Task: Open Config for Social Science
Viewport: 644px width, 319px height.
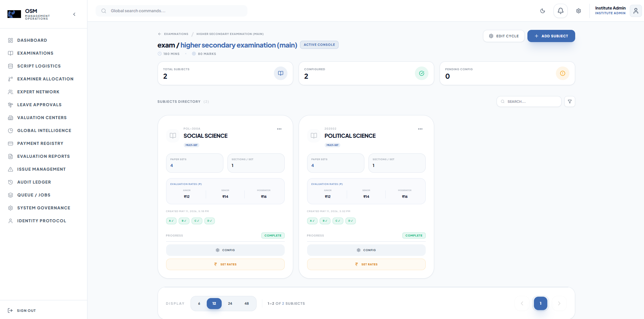Action: pos(225,250)
